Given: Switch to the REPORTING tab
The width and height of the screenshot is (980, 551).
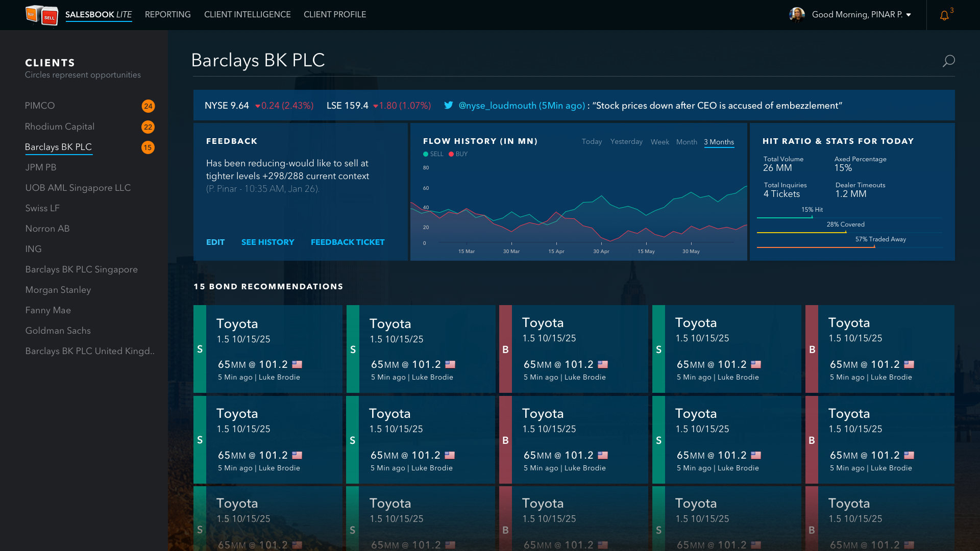Looking at the screenshot, I should click(168, 15).
